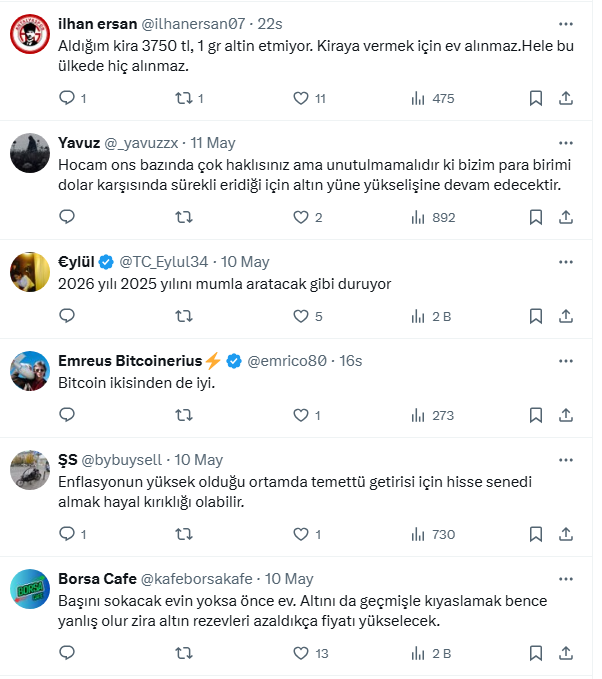Open Emreus Bitcoinerius profile avatar
The image size is (602, 679).
point(29,370)
